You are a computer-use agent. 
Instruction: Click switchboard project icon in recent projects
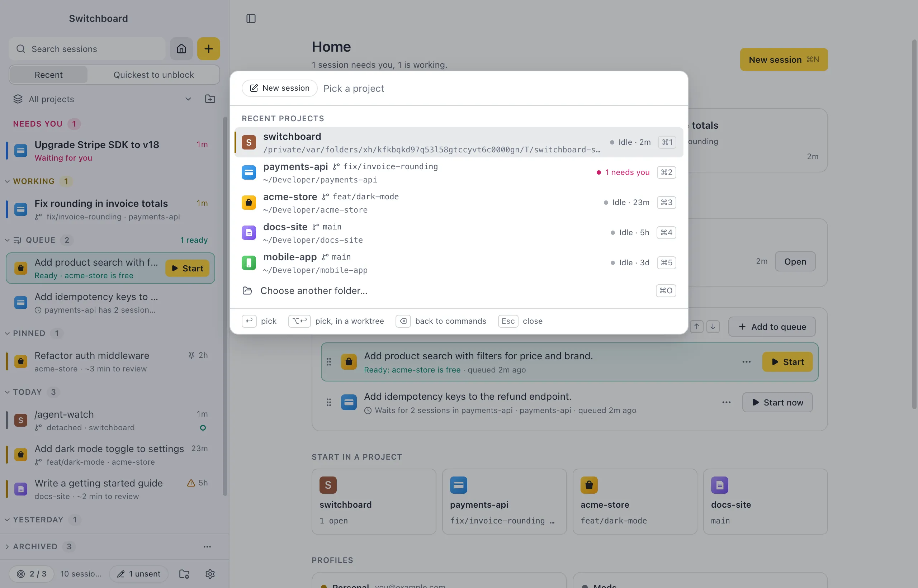[x=249, y=142]
